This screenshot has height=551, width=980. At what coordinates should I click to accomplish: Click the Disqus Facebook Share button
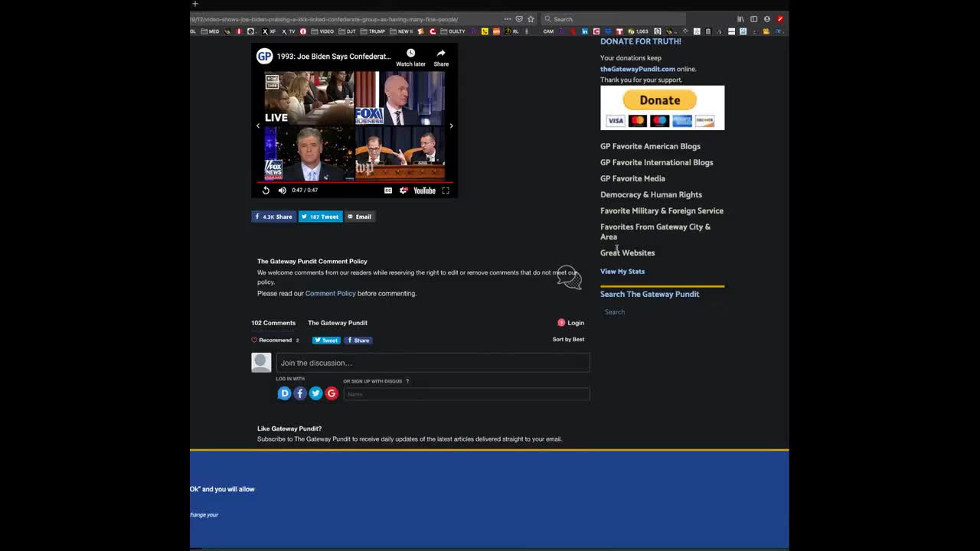(358, 340)
